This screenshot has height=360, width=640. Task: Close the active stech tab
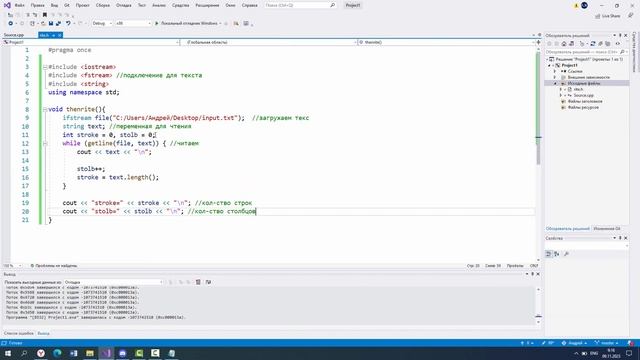coord(59,35)
